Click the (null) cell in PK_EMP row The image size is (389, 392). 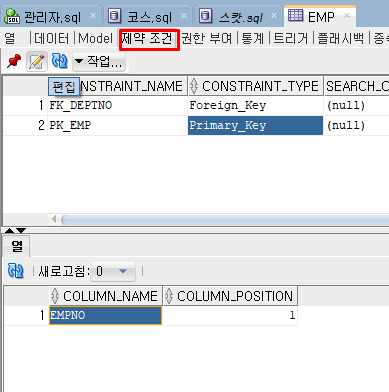click(357, 126)
